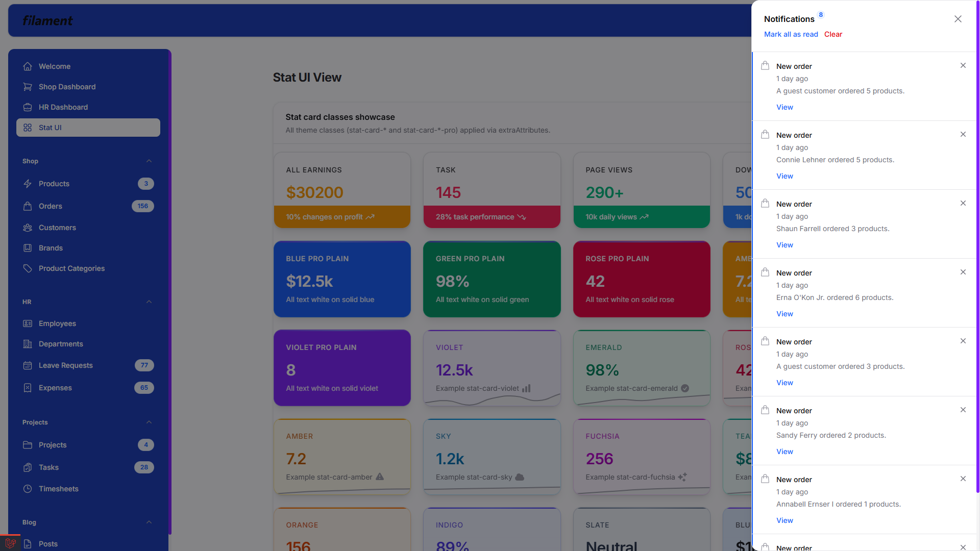The image size is (980, 551).
Task: Click the Tasks 28 count badge
Action: pyautogui.click(x=144, y=467)
